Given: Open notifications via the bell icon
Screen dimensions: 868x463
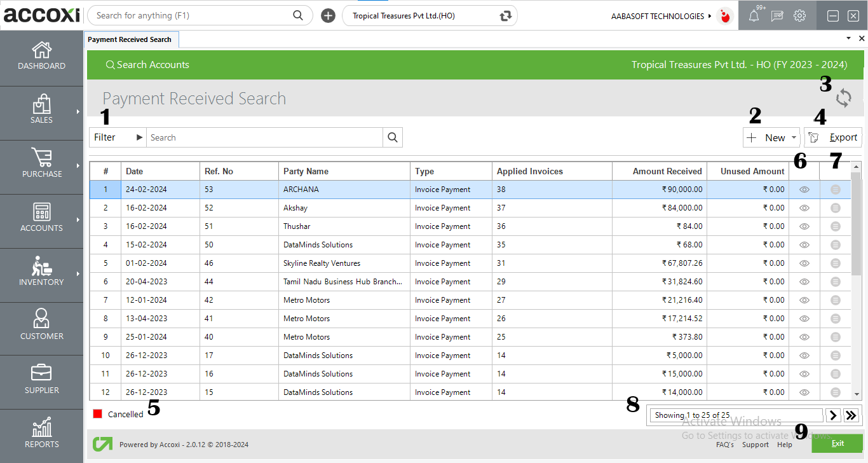Looking at the screenshot, I should 754,15.
